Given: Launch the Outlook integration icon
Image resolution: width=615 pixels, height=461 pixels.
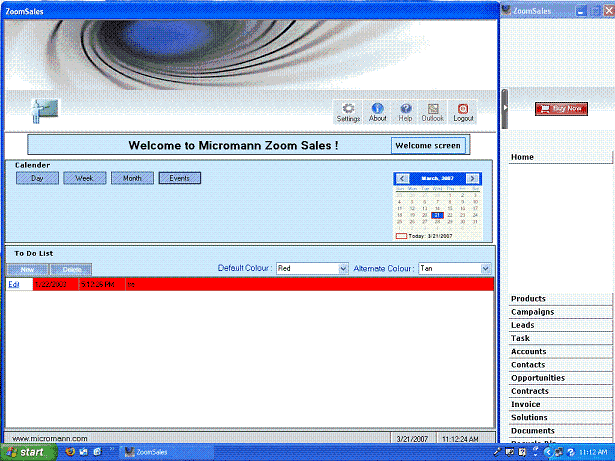Looking at the screenshot, I should point(433,112).
